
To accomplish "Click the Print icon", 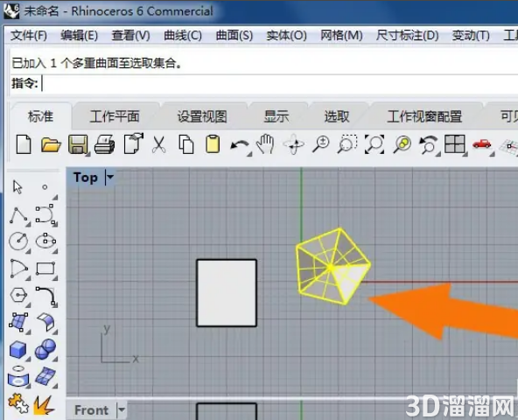I will 104,144.
